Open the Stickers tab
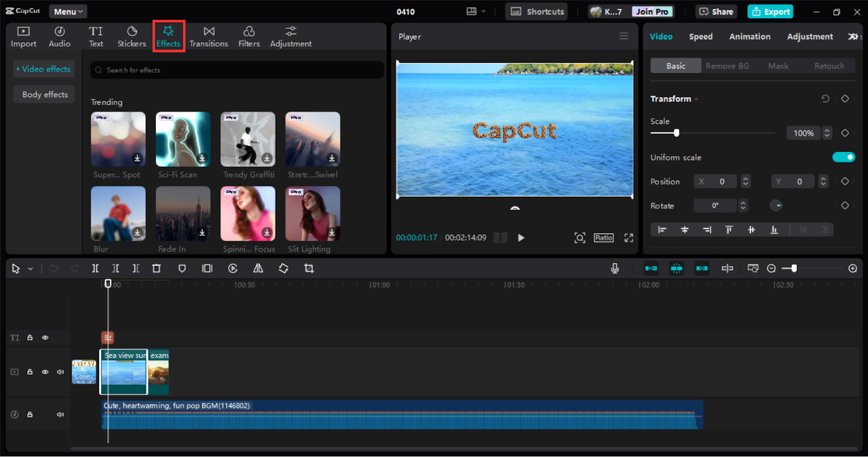Viewport: 868px width, 457px height. 132,37
